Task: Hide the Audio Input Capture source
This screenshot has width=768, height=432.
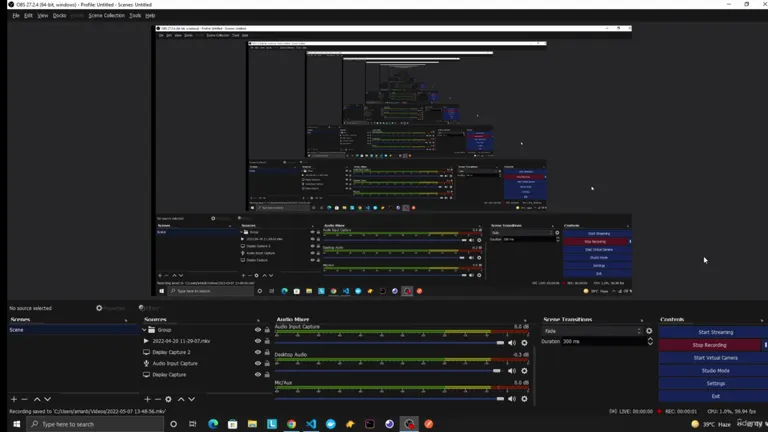Action: [258, 363]
